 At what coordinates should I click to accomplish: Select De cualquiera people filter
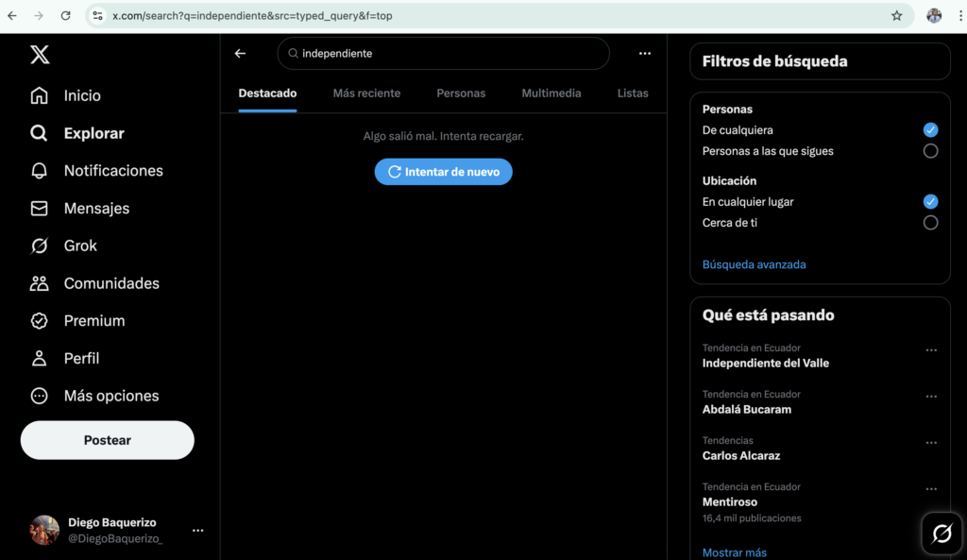(x=930, y=130)
